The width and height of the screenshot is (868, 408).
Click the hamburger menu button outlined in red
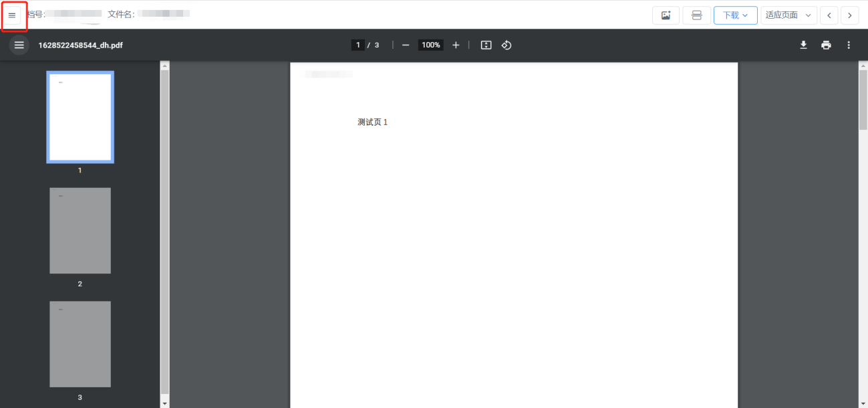click(12, 15)
